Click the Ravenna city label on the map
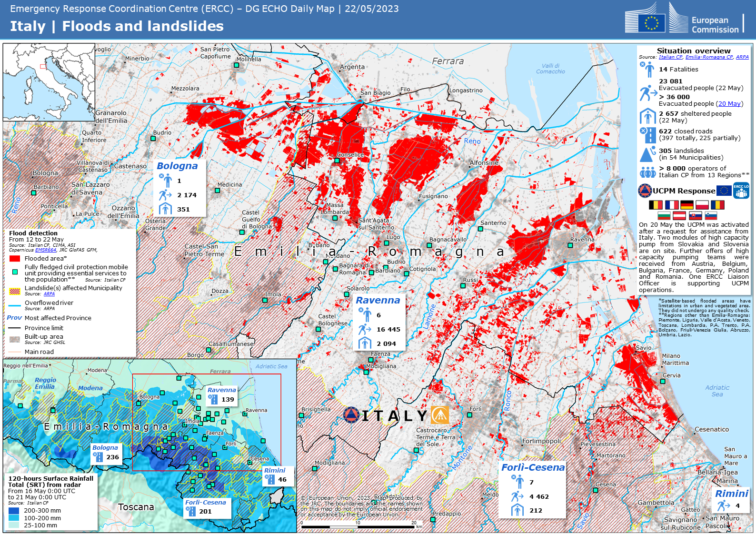Image resolution: width=756 pixels, height=535 pixels. pos(582,240)
